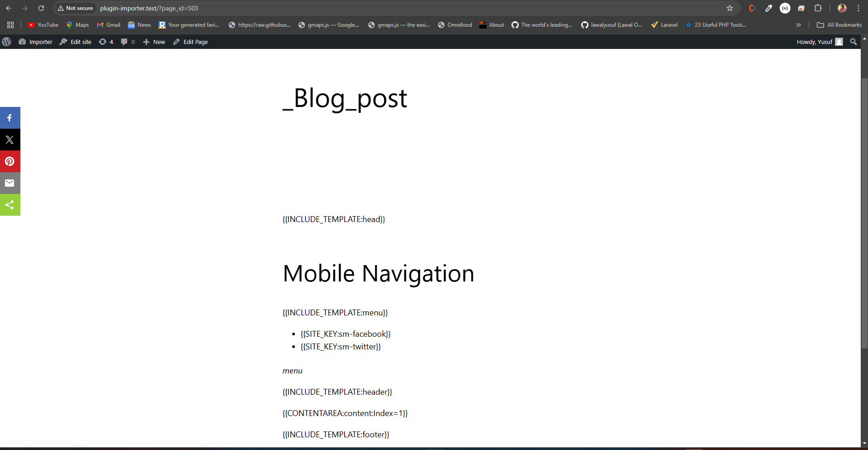Open the Chrome profile avatar
Viewport: 868px width, 450px height.
point(842,8)
